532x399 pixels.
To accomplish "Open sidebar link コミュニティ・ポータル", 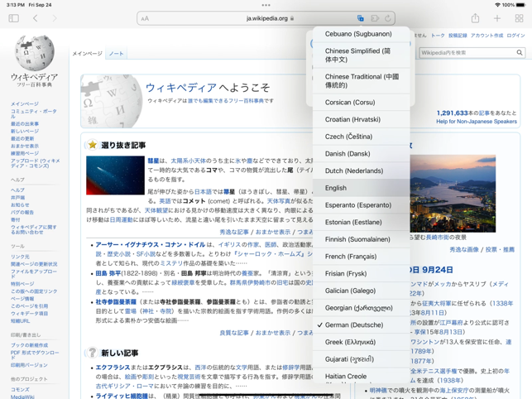I will coord(34,113).
